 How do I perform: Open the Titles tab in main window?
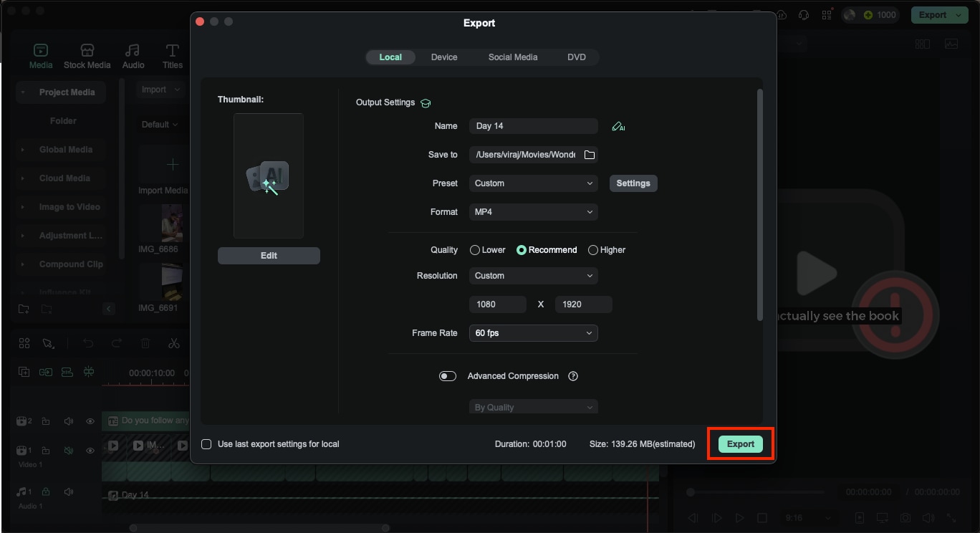click(173, 56)
